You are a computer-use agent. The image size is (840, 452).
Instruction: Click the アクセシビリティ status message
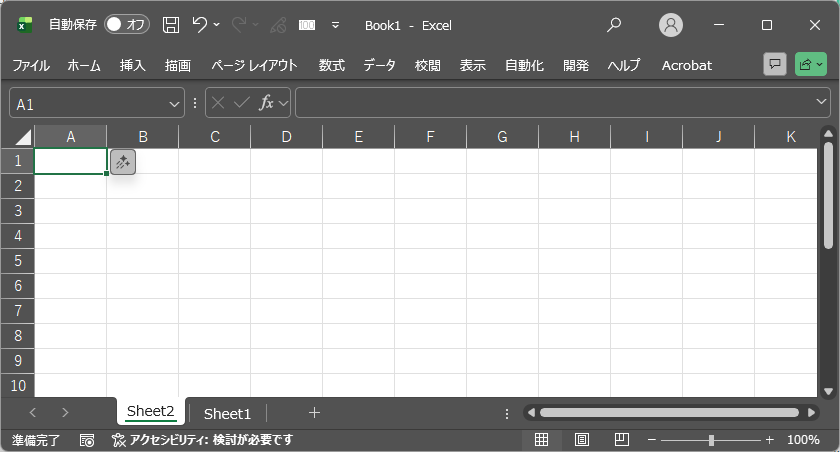coord(204,440)
